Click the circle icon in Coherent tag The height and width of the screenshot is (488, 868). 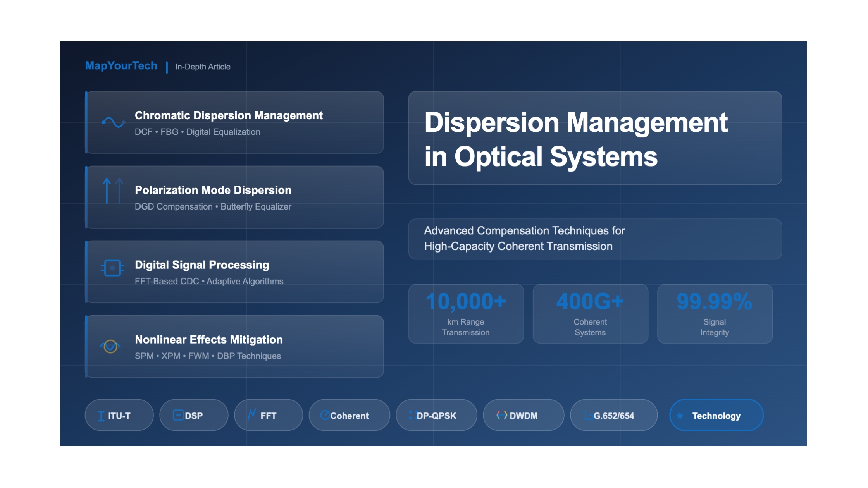pyautogui.click(x=325, y=415)
